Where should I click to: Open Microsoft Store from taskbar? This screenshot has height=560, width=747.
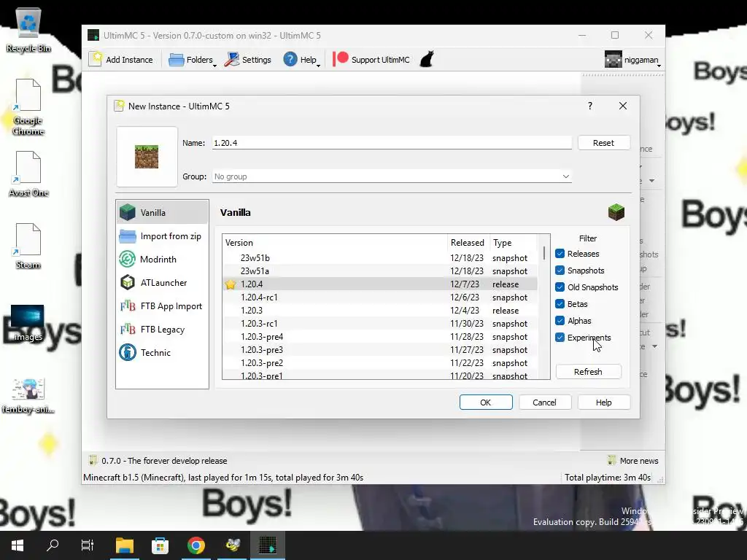160,545
